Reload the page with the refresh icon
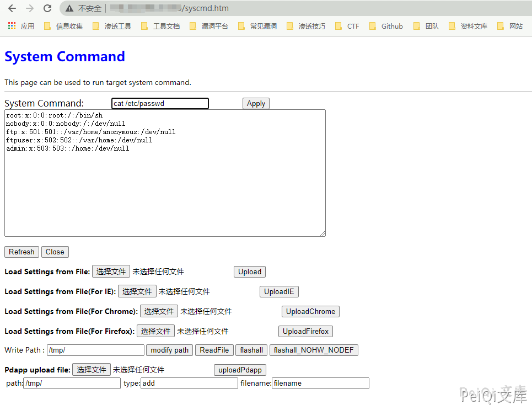This screenshot has height=410, width=532. (x=47, y=8)
